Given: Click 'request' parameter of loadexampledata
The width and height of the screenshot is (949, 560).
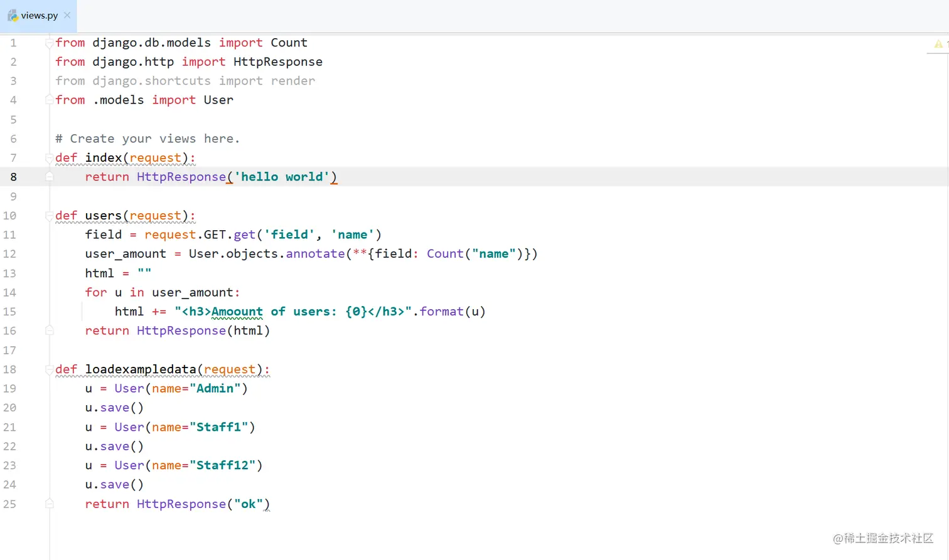Looking at the screenshot, I should click(230, 369).
